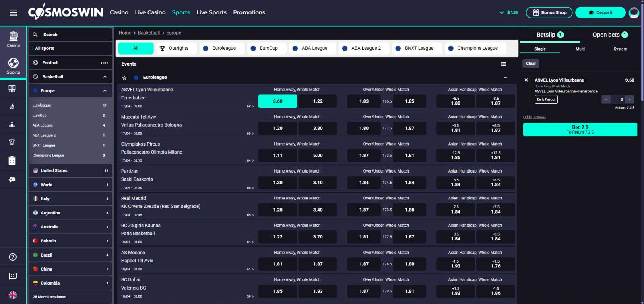This screenshot has width=644, height=304.
Task: Open the help question mark icon
Action: (x=13, y=257)
